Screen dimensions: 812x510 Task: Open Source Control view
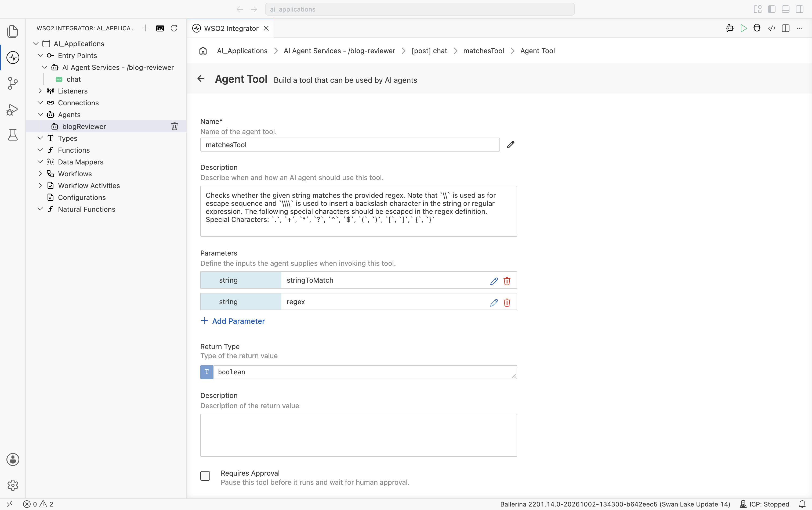click(x=12, y=83)
